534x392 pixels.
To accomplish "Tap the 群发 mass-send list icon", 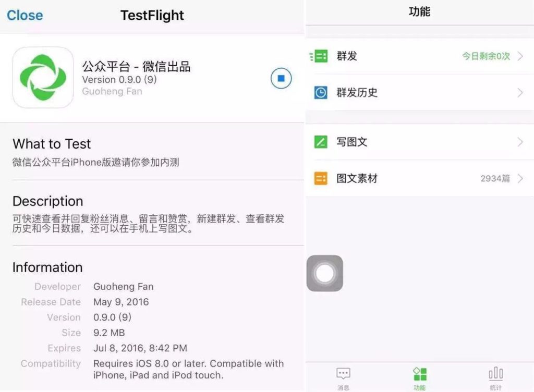I will tap(320, 56).
